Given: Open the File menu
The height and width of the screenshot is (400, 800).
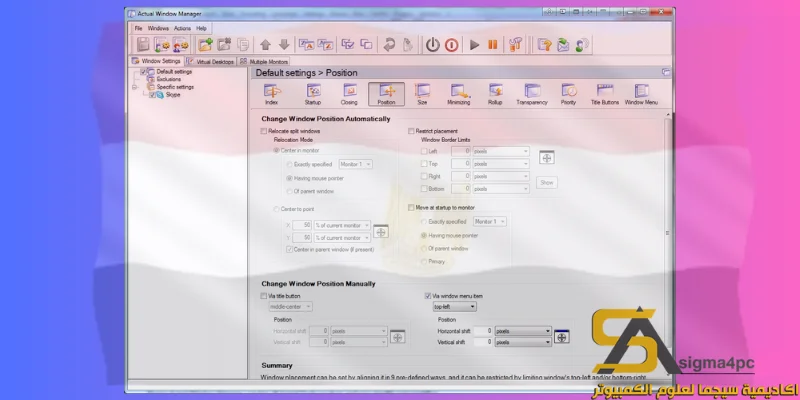Looking at the screenshot, I should pyautogui.click(x=138, y=29).
